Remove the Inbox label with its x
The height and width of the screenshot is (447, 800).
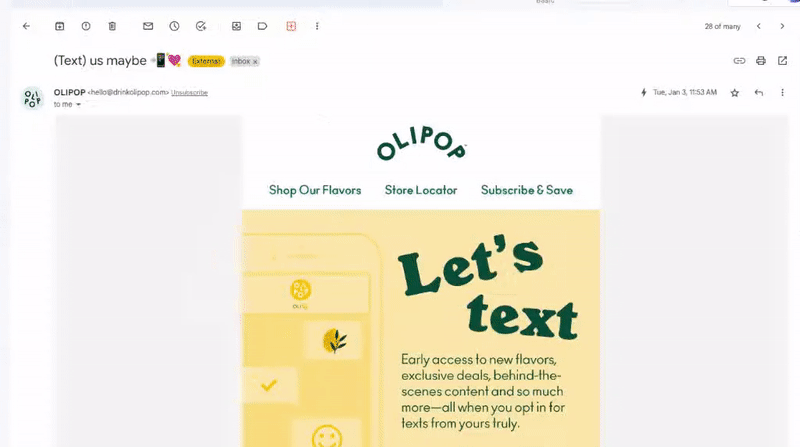point(255,62)
